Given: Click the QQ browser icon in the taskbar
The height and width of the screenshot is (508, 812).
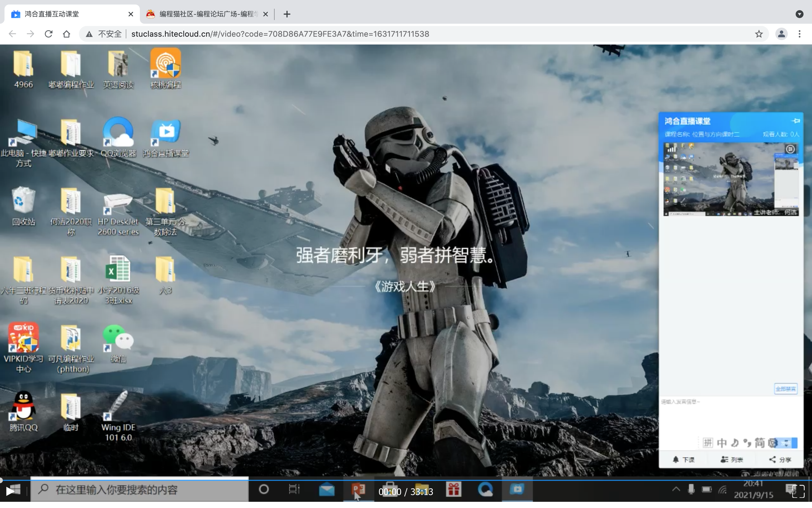Looking at the screenshot, I should pyautogui.click(x=485, y=489).
